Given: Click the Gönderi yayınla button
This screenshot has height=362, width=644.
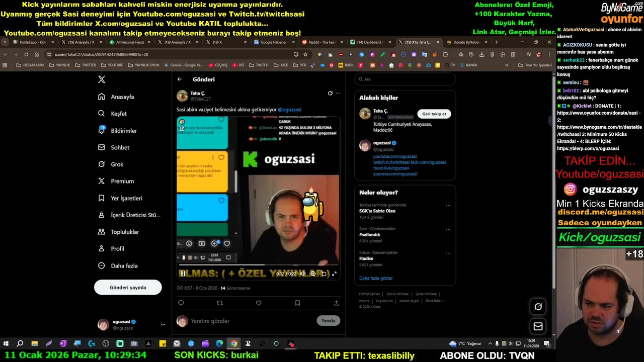Looking at the screenshot, I should pos(128,288).
